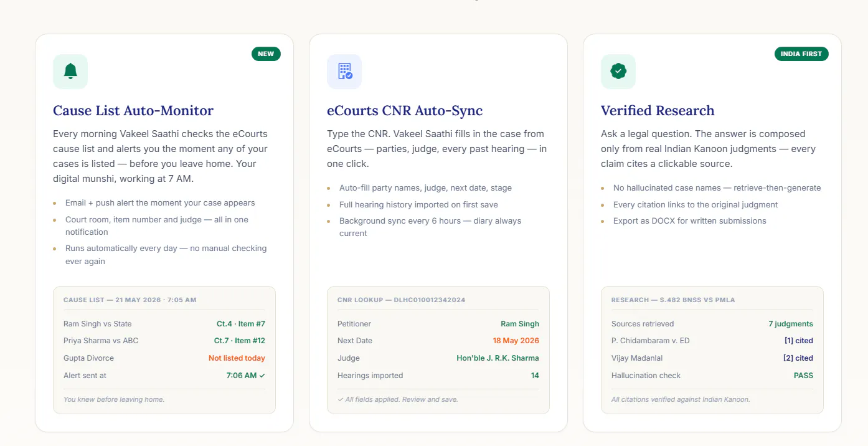This screenshot has height=446, width=868.
Task: Click the 'RESEARCH — S.482 BNSS VS PMLA' header
Action: [673, 300]
